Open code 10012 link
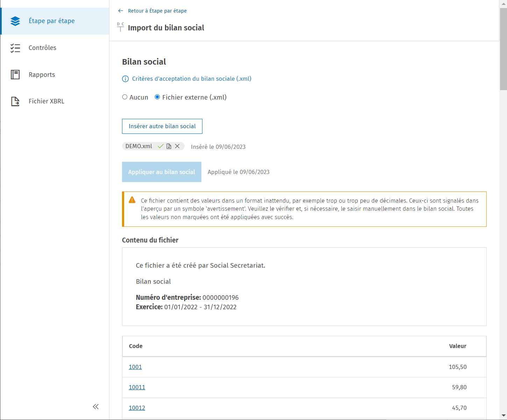Screen dimensions: 507x420 137,408
